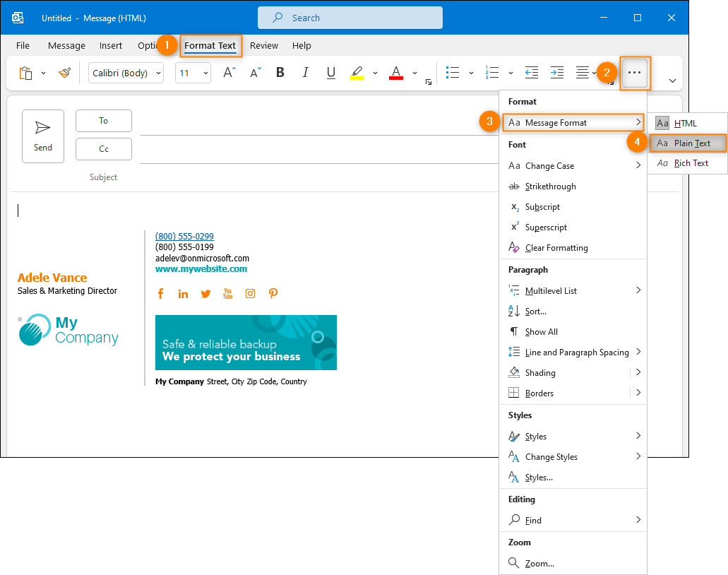This screenshot has width=728, height=575.
Task: Open the three-dot more commands button
Action: pyautogui.click(x=634, y=73)
